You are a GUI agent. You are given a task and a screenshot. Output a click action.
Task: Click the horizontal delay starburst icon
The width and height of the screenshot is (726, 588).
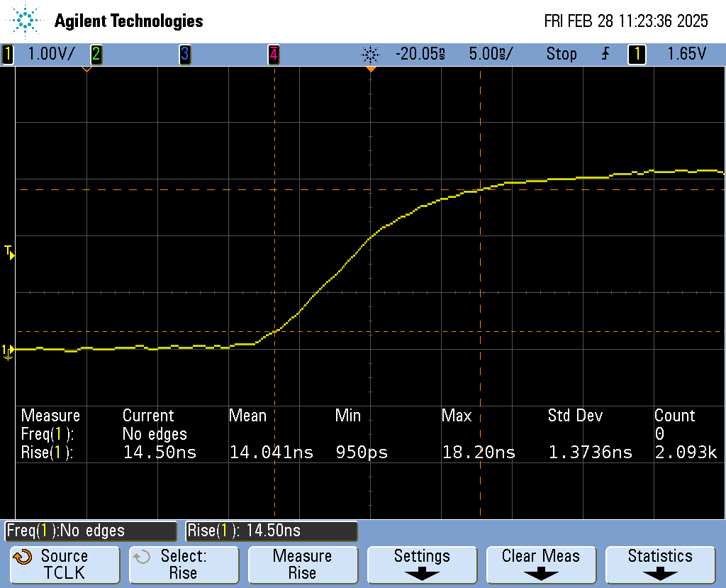coord(370,54)
